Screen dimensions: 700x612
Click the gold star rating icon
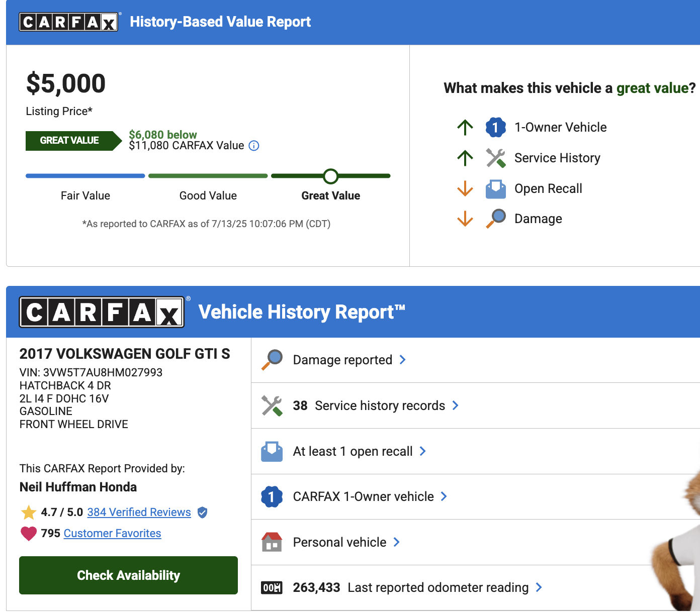coord(29,513)
